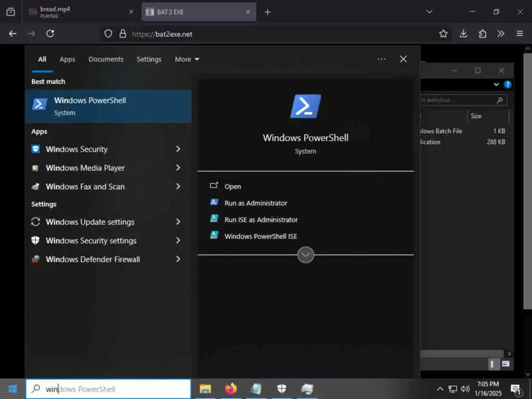Expand Windows Update settings options arrow
The image size is (532, 399).
pos(178,222)
